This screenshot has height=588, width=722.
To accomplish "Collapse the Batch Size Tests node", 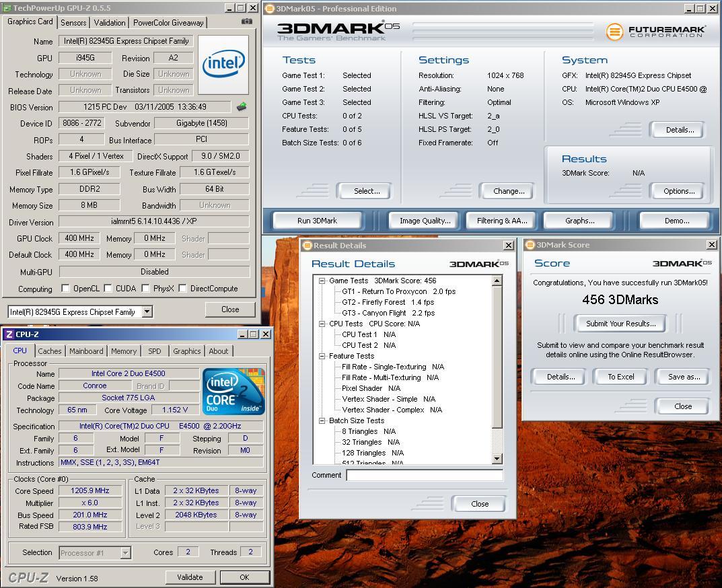I will [x=322, y=420].
